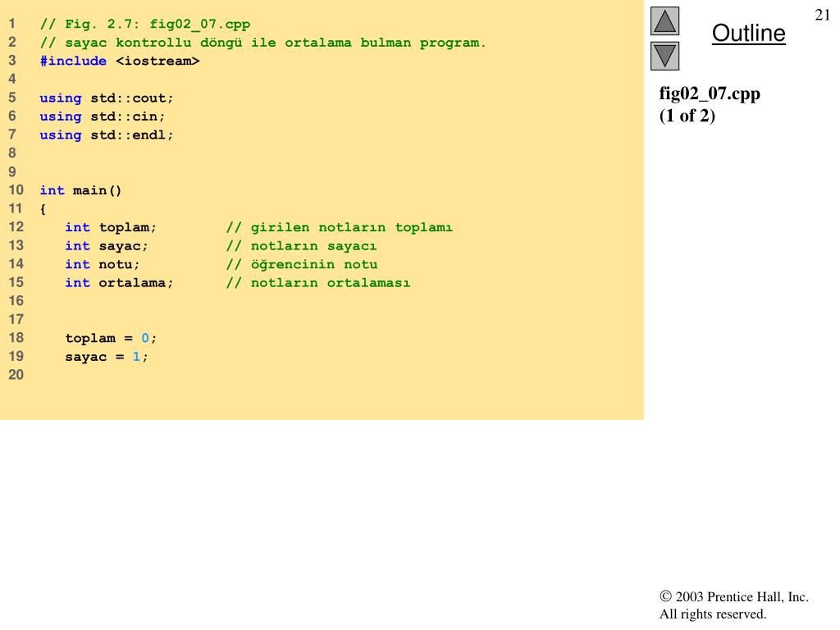Click line number 20
This screenshot has width=840, height=630.
coord(16,374)
